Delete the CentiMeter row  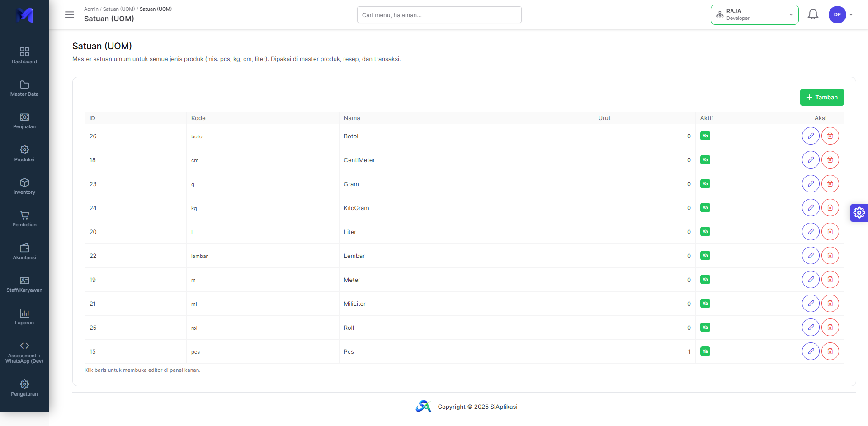coord(830,160)
